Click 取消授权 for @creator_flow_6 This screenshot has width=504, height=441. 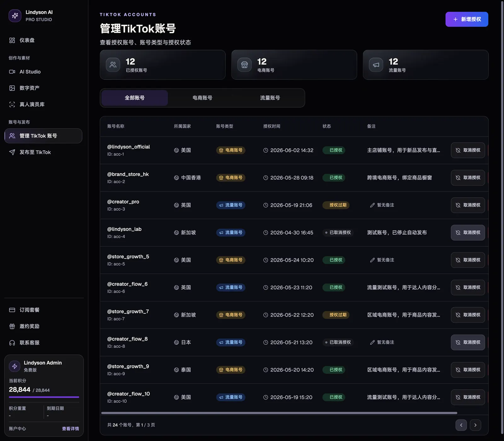tap(468, 287)
